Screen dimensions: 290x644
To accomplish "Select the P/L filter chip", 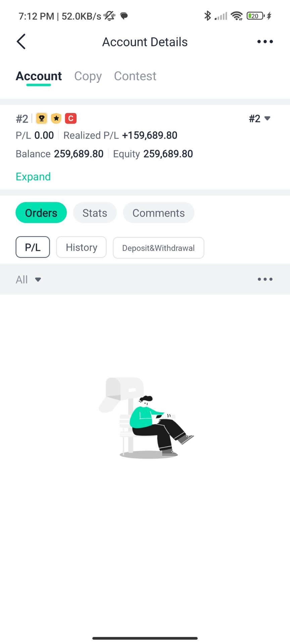I will (x=33, y=247).
